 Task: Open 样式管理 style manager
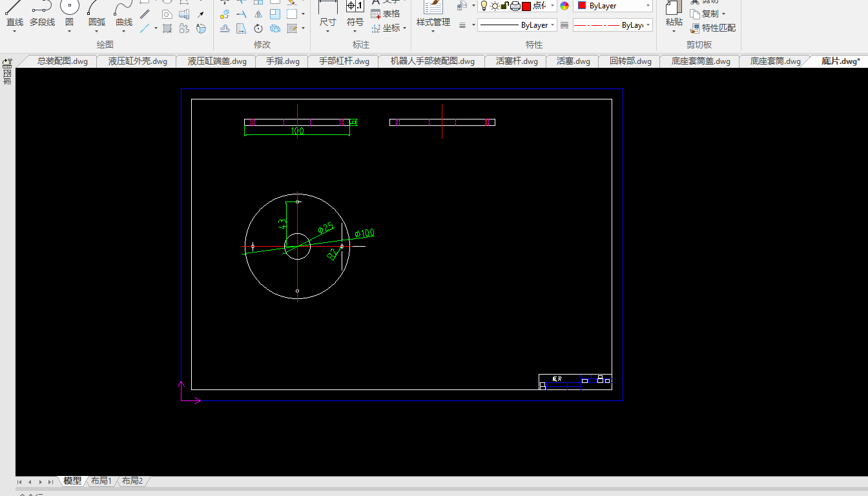click(x=433, y=14)
